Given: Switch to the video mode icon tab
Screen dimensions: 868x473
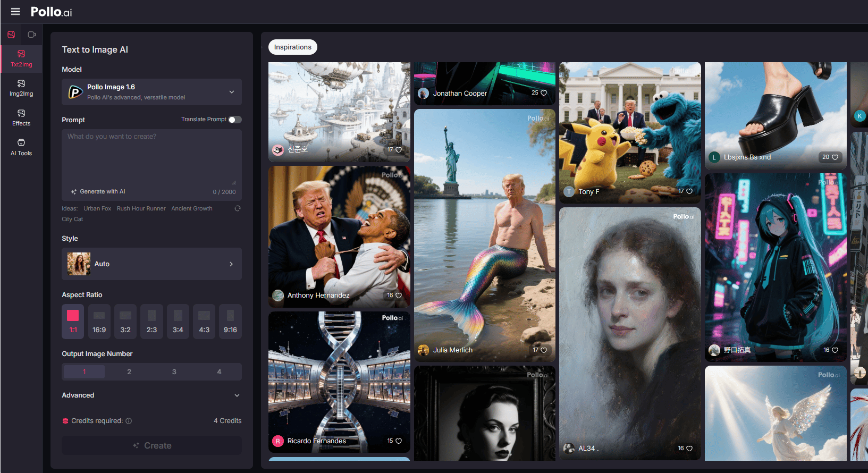Looking at the screenshot, I should (32, 35).
